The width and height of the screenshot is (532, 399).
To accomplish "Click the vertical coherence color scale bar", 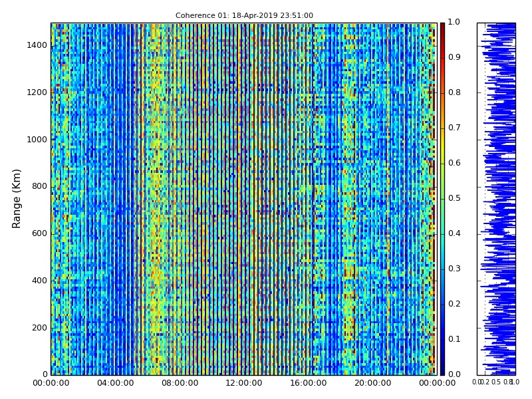I will 442,199.
